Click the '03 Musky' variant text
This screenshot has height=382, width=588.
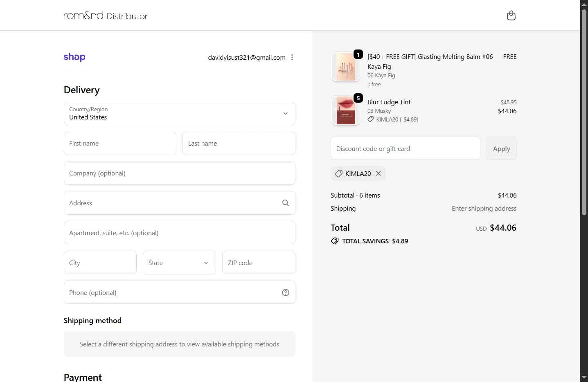379,111
